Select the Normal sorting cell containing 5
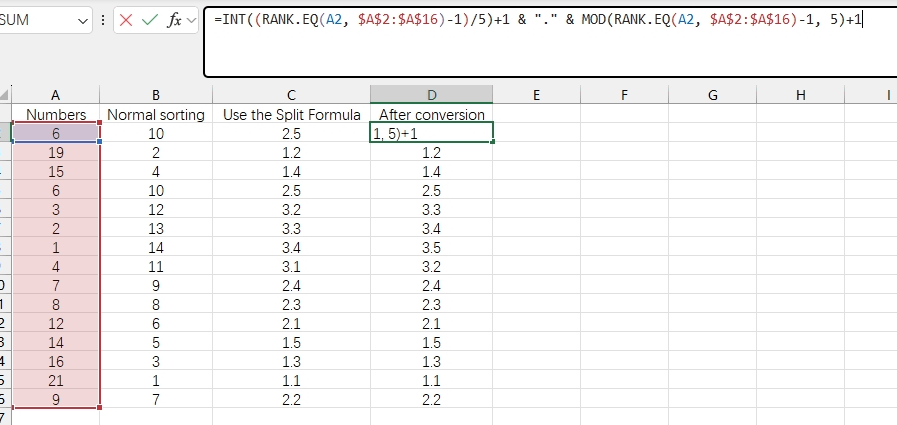Viewport: 897px width, 425px height. [156, 343]
